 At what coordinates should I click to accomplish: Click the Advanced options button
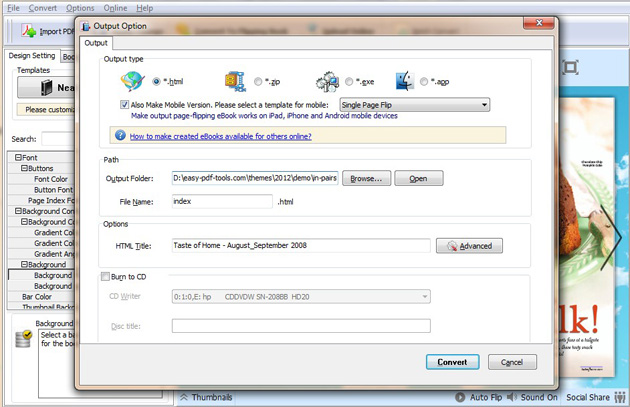click(x=469, y=246)
